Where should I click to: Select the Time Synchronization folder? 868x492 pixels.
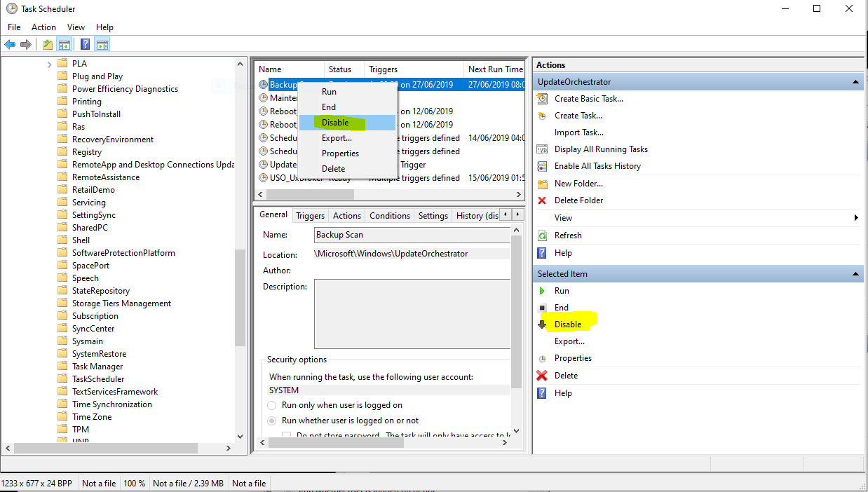point(111,404)
